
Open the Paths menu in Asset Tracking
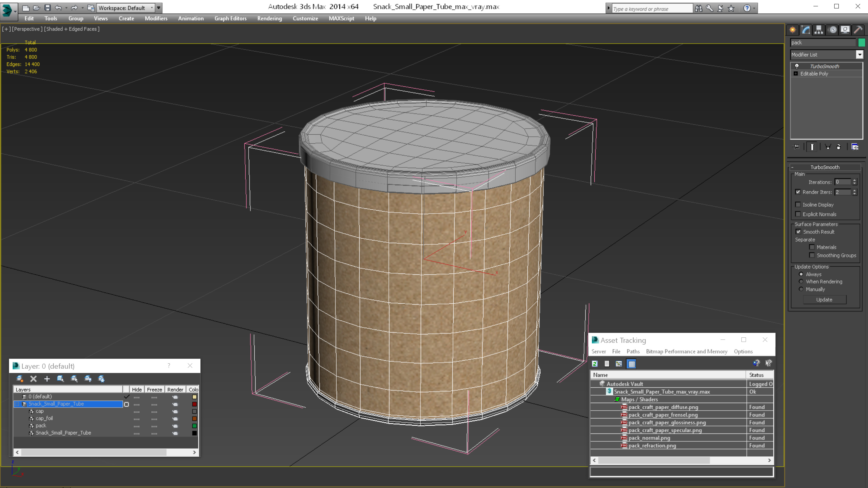coord(633,351)
